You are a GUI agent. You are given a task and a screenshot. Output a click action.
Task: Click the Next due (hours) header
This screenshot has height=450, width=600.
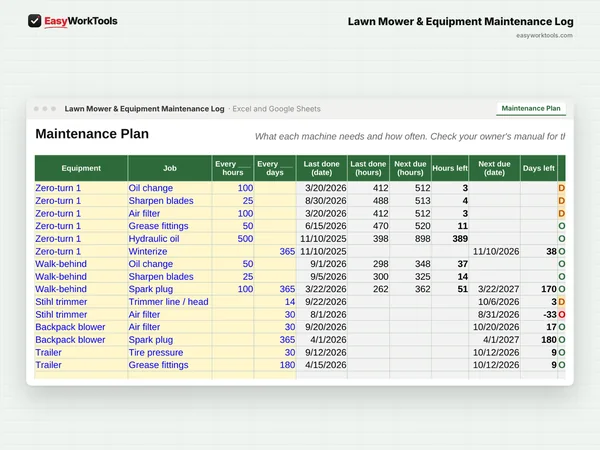pyautogui.click(x=410, y=168)
